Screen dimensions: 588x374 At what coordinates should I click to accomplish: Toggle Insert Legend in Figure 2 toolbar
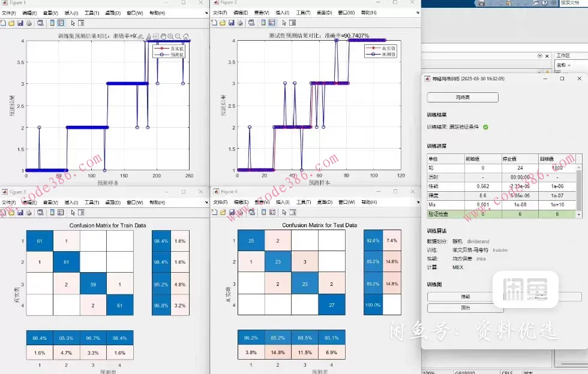(272, 23)
